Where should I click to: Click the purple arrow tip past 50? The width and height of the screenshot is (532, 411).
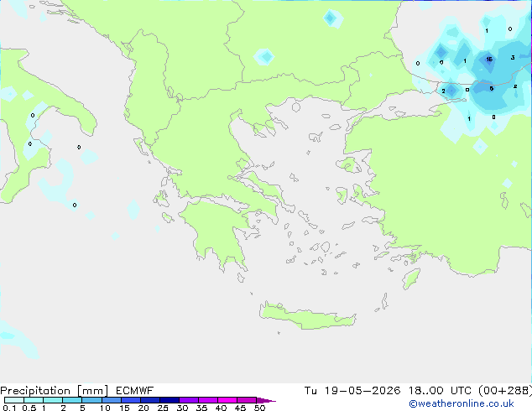[x=266, y=400]
